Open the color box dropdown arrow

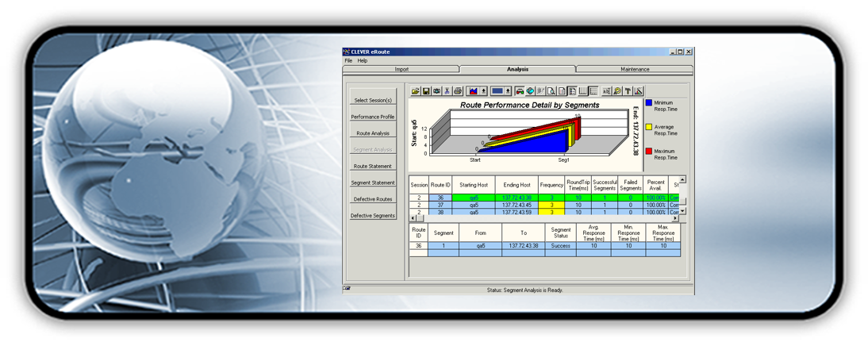[x=508, y=90]
